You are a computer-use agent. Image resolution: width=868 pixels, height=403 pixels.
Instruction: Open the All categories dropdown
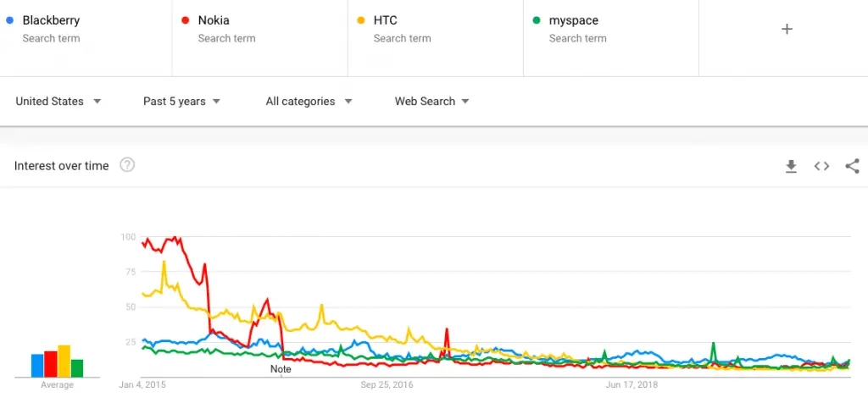309,101
